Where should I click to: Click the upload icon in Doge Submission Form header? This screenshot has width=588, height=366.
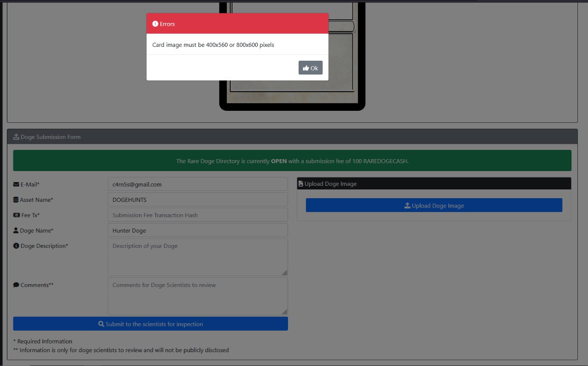click(16, 137)
